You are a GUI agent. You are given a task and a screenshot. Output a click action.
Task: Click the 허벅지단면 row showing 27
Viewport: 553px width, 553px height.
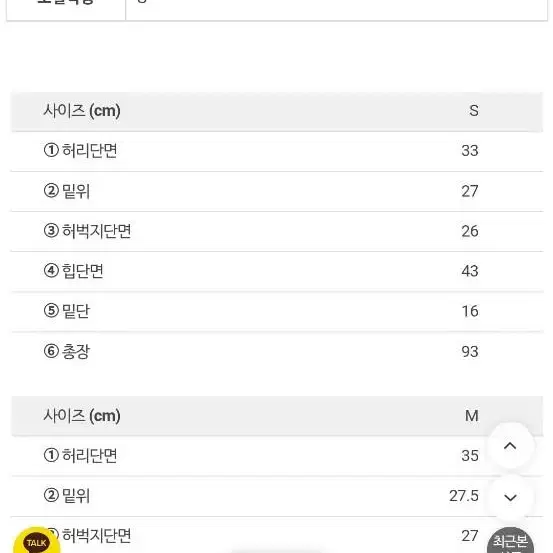(277, 535)
